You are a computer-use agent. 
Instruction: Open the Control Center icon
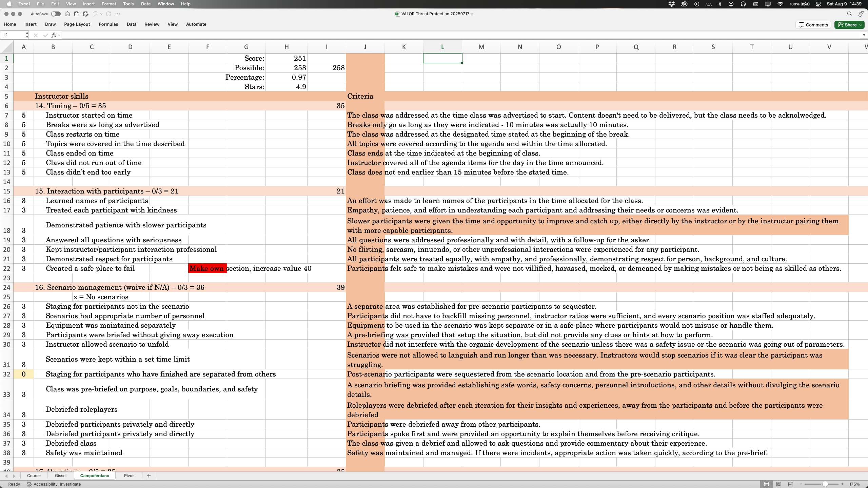click(x=818, y=4)
